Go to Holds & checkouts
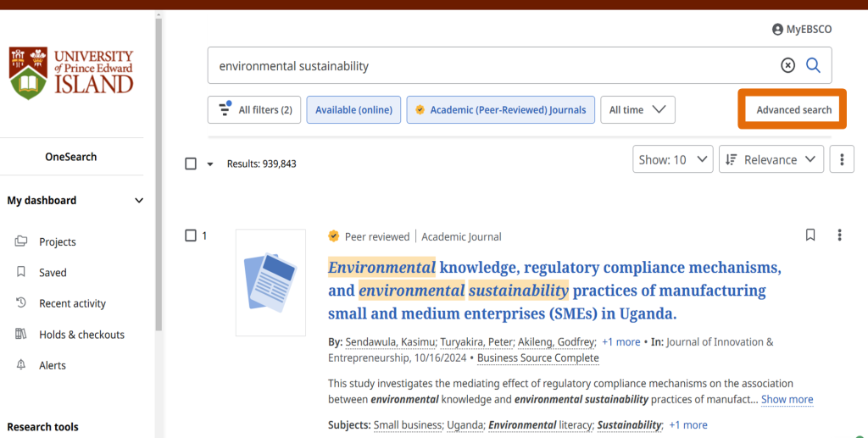 pyautogui.click(x=81, y=335)
